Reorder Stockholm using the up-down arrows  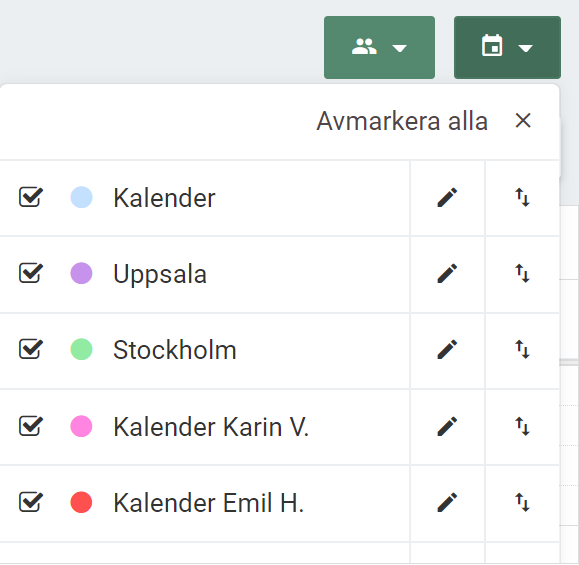[523, 350]
